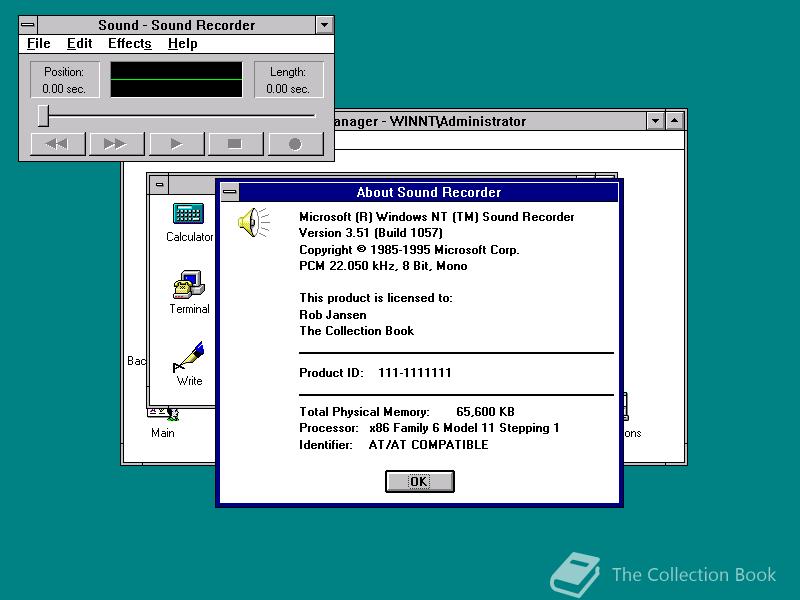
Task: Select the Write icon in Program Manager
Action: coord(189,364)
